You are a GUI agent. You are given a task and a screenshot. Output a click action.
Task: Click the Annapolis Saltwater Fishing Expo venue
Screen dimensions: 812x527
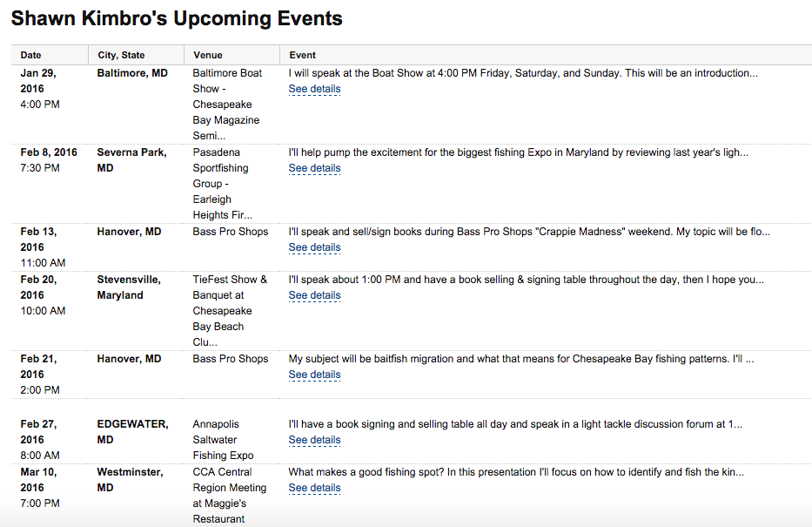click(223, 439)
